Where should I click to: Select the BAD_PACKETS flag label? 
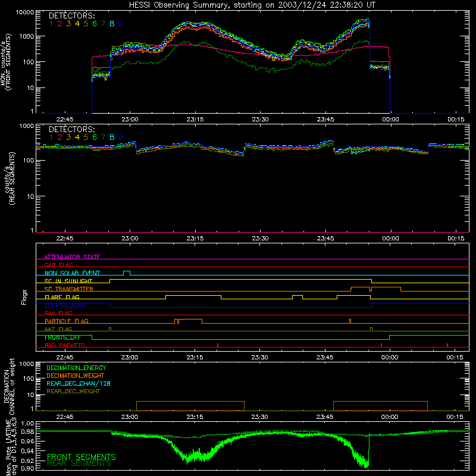[65, 345]
